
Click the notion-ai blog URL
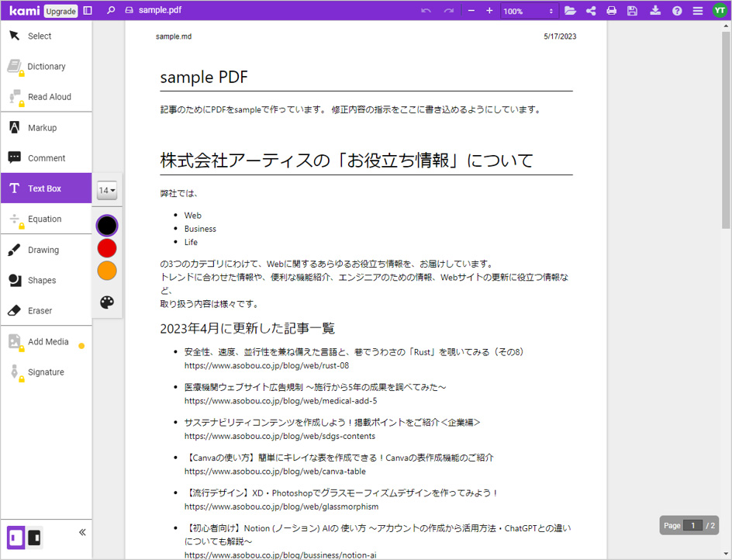[x=280, y=555]
